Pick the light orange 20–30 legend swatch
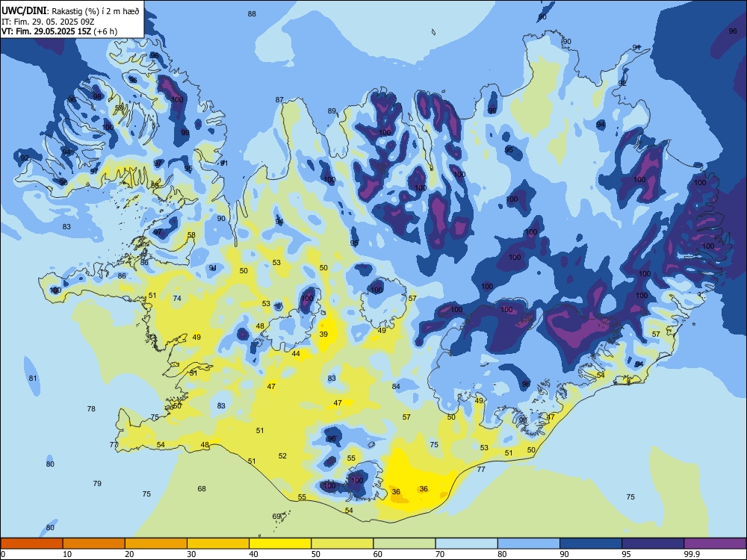 point(156,544)
